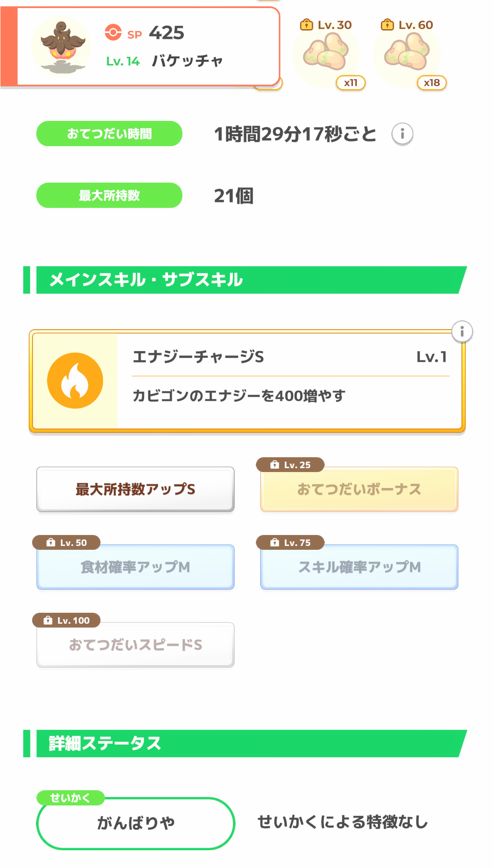Image resolution: width=494 pixels, height=868 pixels.
Task: Tap the locked 食材確率アップM sub skill
Action: tap(135, 568)
